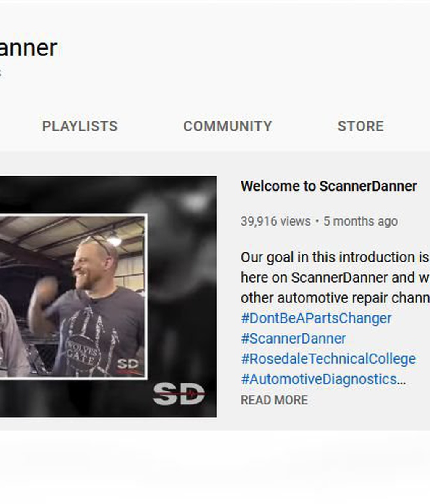Click the "5 months ago" timestamp
The image size is (430, 504).
(361, 221)
